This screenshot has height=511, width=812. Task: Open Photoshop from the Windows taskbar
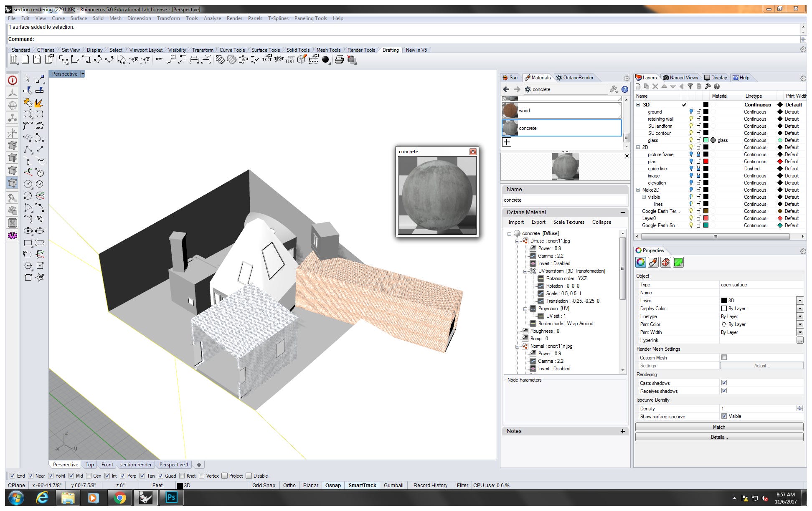coord(171,498)
